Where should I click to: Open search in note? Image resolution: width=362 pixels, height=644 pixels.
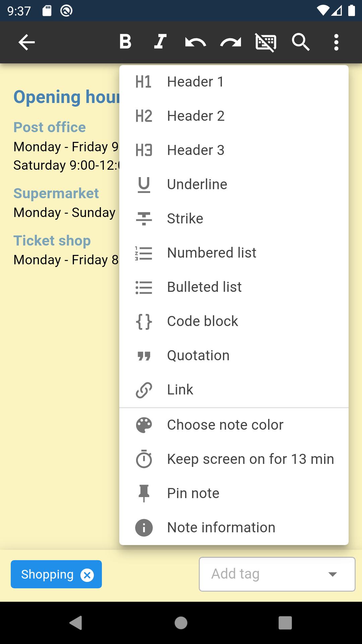tap(301, 42)
